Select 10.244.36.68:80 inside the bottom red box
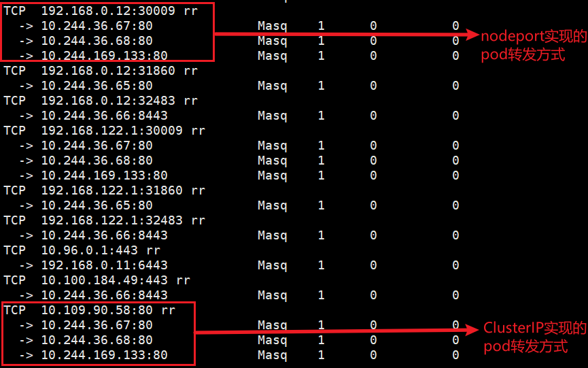588x368 pixels. pyautogui.click(x=97, y=340)
